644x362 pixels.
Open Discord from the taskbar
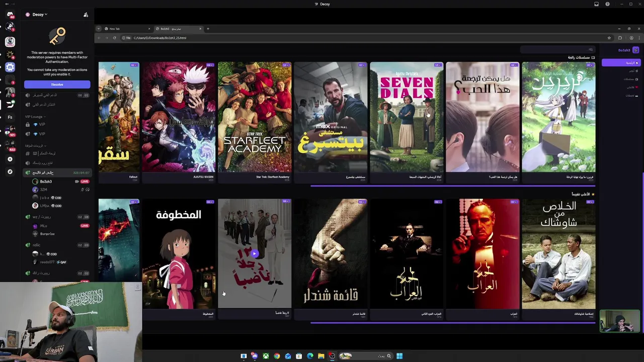[255, 356]
